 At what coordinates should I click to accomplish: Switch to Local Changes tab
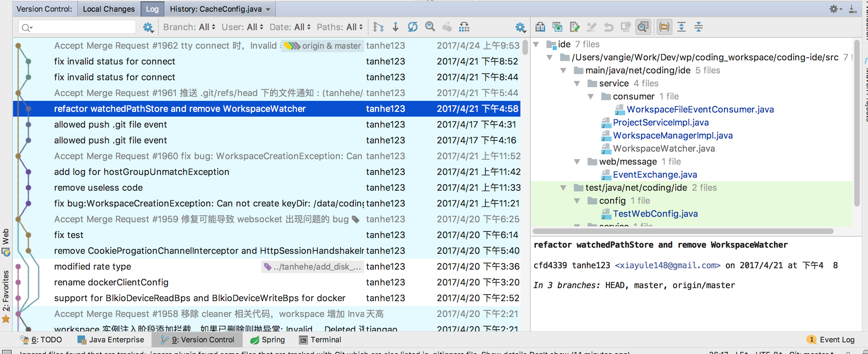click(109, 9)
